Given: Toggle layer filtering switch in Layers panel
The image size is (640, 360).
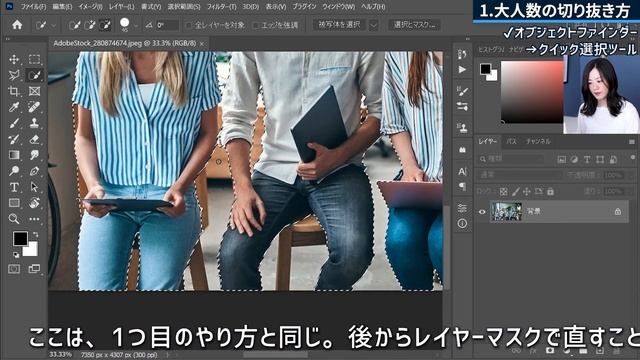Looking at the screenshot, I should tap(632, 158).
